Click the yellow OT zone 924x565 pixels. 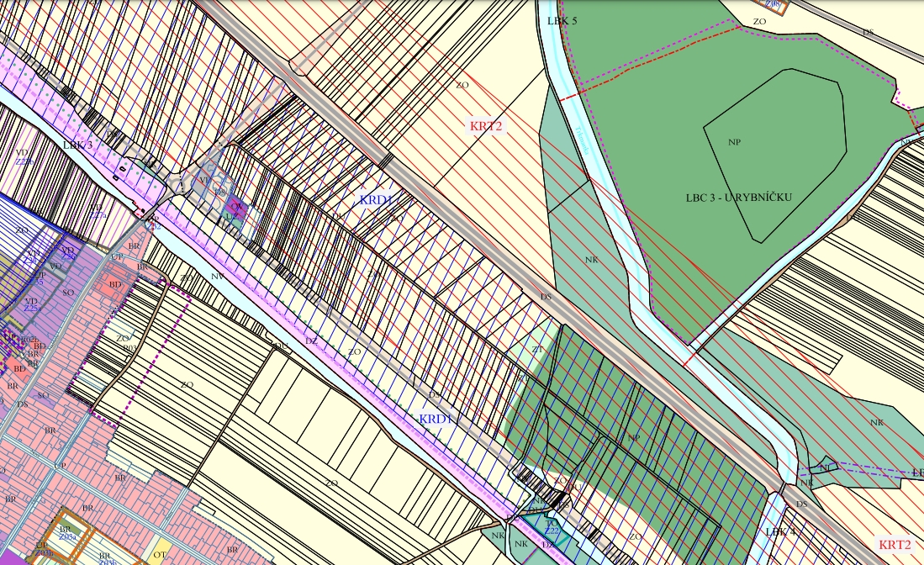pyautogui.click(x=160, y=555)
